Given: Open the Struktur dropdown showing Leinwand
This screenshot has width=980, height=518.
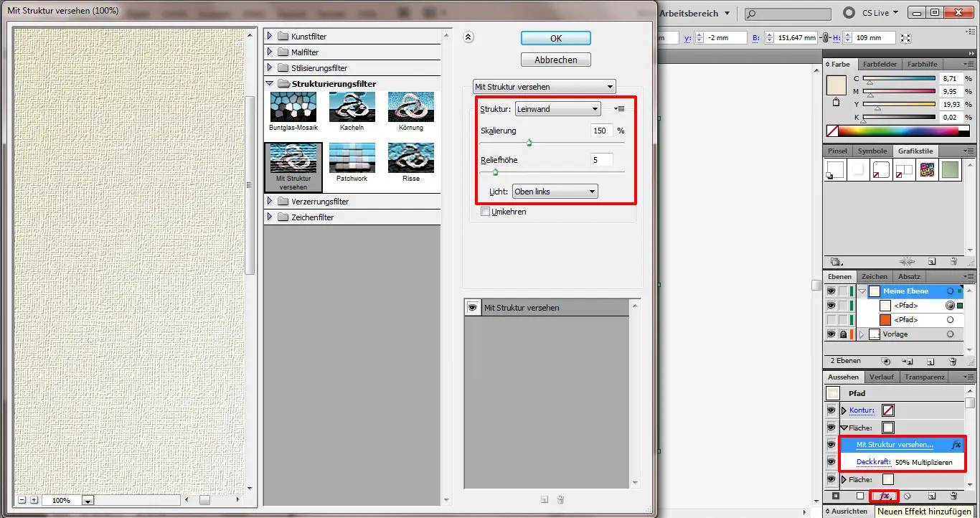Looking at the screenshot, I should (x=557, y=109).
